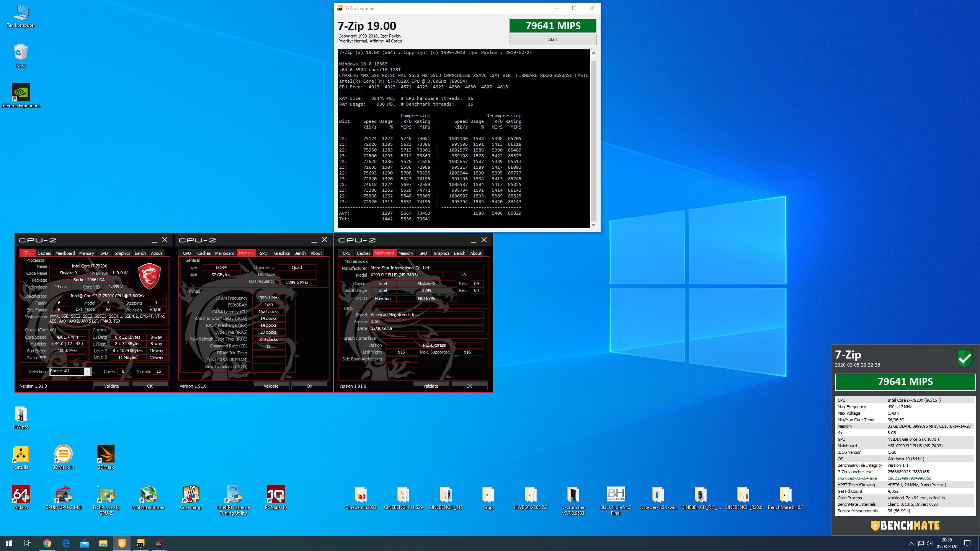This screenshot has height=551, width=980.
Task: Click green 79641 MIPS result in 7-Zip Launcher
Action: point(553,26)
